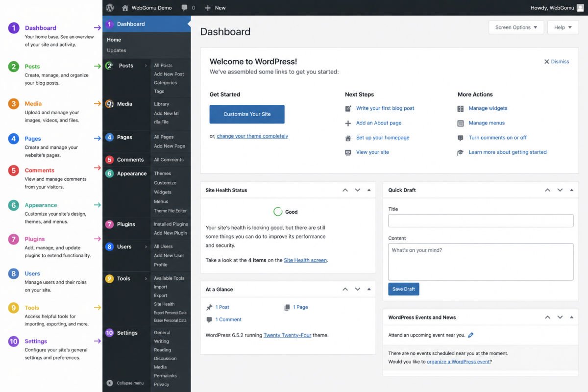Click the green Good health status circle
The width and height of the screenshot is (588, 392).
coord(278,212)
